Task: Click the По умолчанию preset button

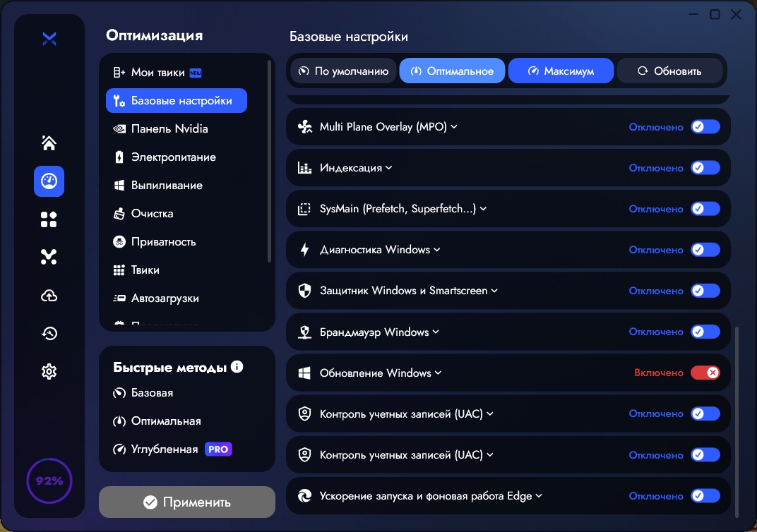Action: 343,71
